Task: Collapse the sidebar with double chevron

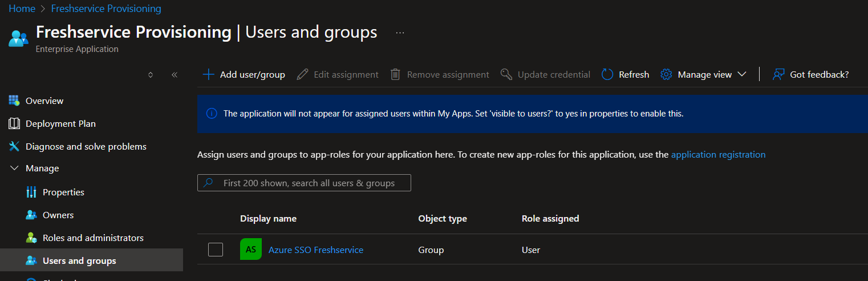Action: (x=175, y=74)
